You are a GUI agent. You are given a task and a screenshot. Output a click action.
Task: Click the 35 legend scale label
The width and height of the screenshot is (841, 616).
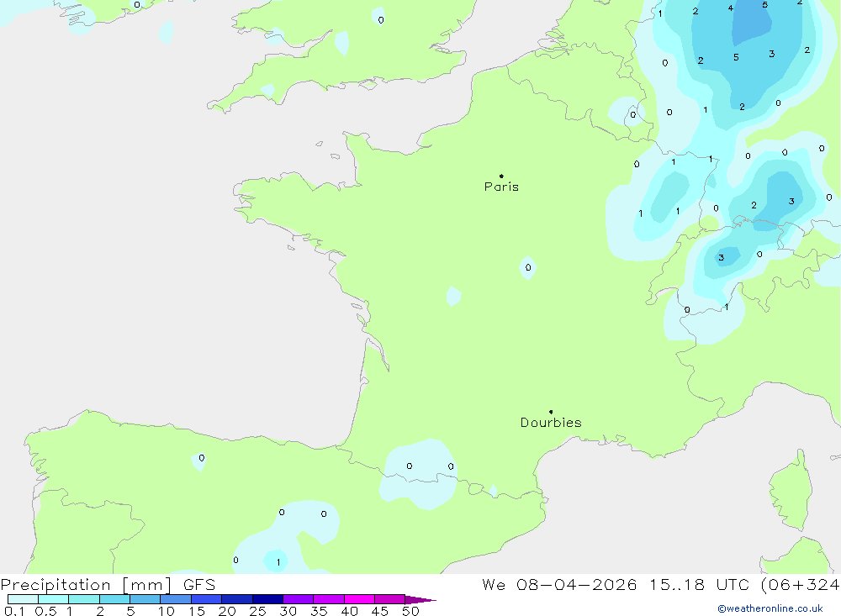pyautogui.click(x=319, y=611)
